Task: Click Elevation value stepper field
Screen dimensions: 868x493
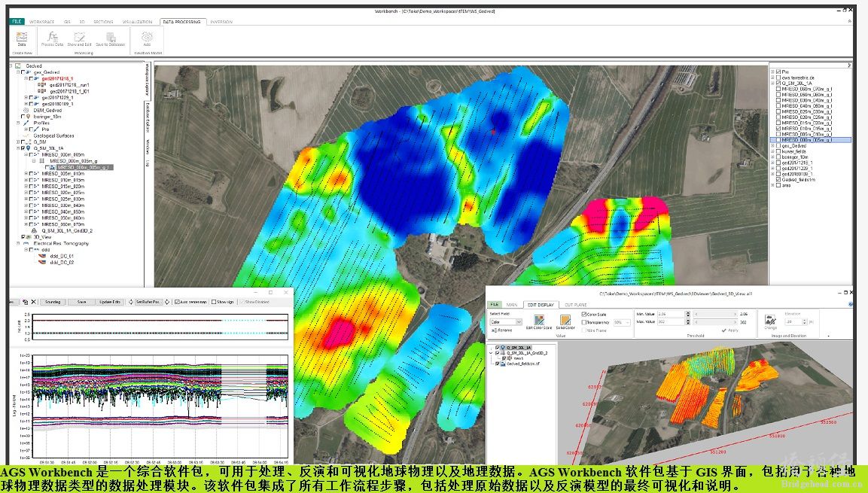Action: tap(795, 321)
